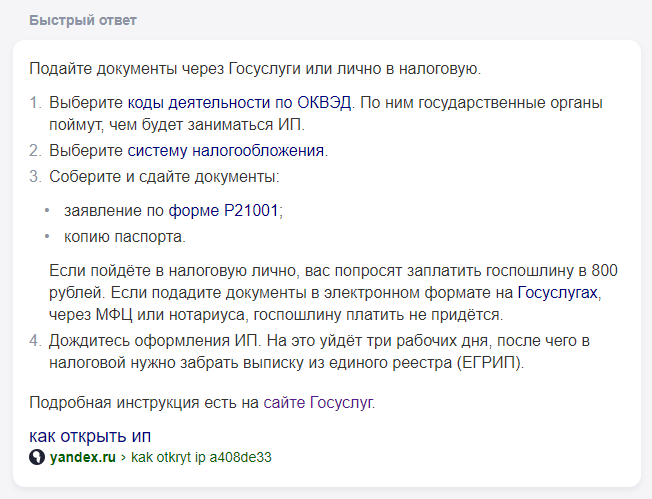This screenshot has width=652, height=499.
Task: Click step 3 text 'Соберите и сдайте документы'
Action: tap(164, 177)
